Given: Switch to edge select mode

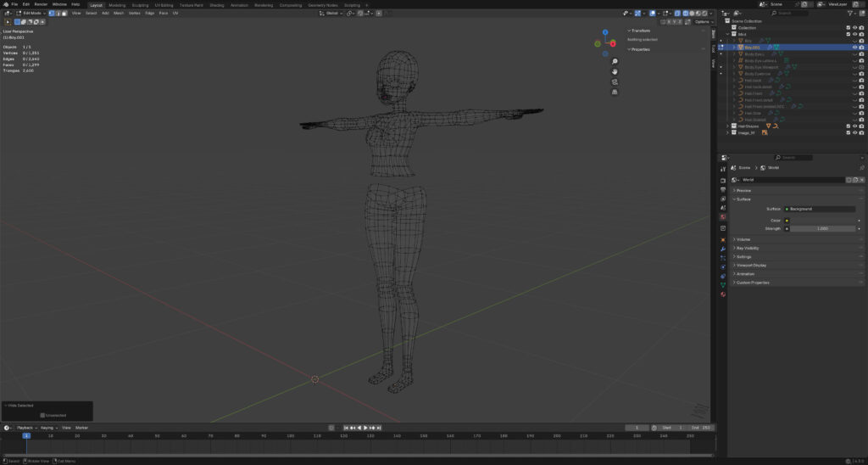Looking at the screenshot, I should (58, 13).
